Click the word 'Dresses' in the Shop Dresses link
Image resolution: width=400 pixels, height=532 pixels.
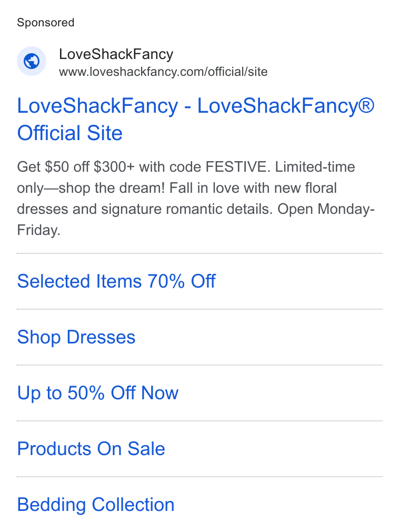point(101,337)
